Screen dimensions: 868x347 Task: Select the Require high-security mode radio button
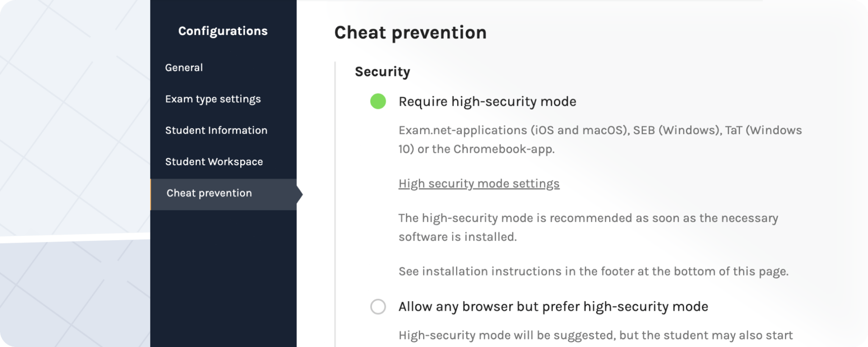point(378,102)
